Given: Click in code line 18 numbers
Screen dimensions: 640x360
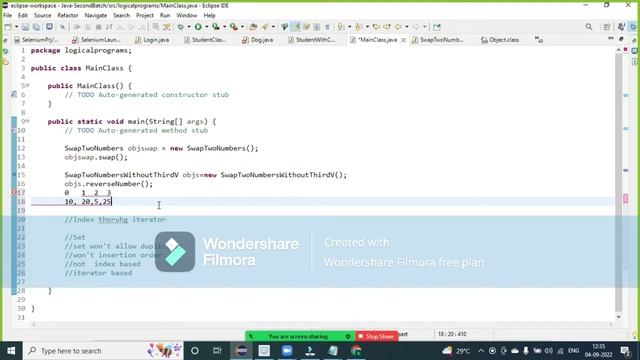Looking at the screenshot, I should [88, 202].
